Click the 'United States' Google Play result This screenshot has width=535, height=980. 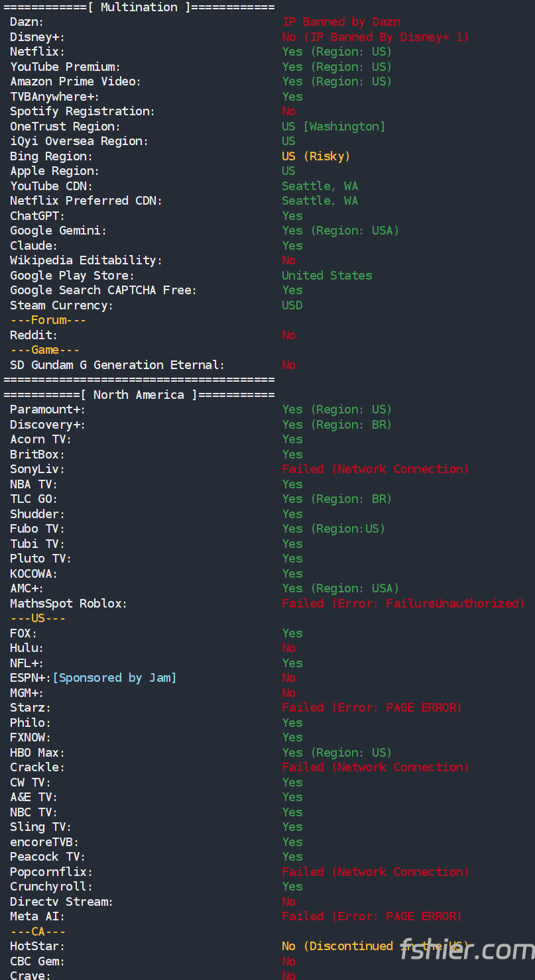[x=327, y=276]
